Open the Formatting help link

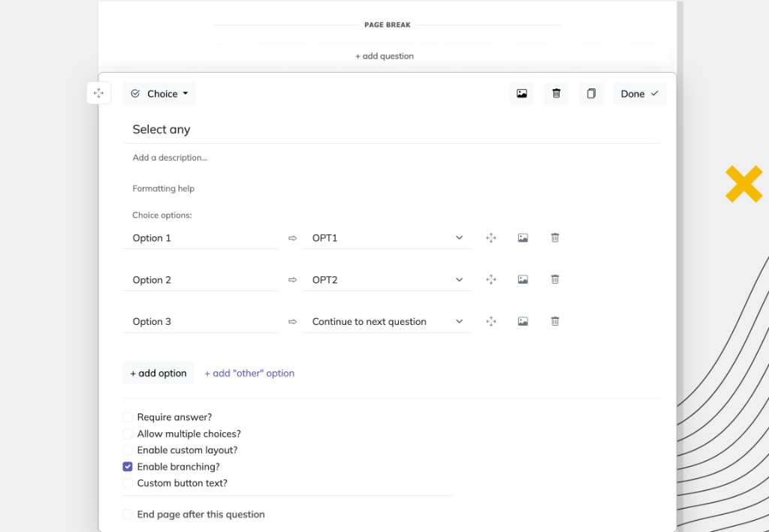[x=163, y=188]
